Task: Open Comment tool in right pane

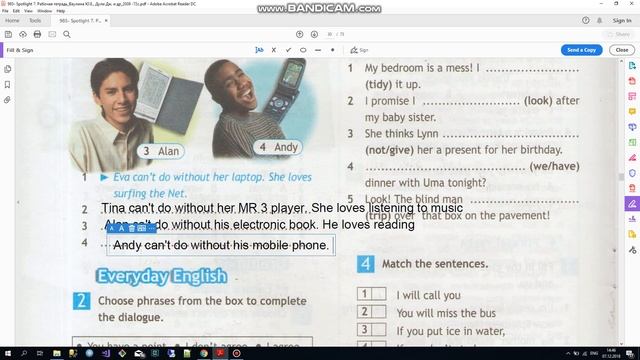Action: 632,111
